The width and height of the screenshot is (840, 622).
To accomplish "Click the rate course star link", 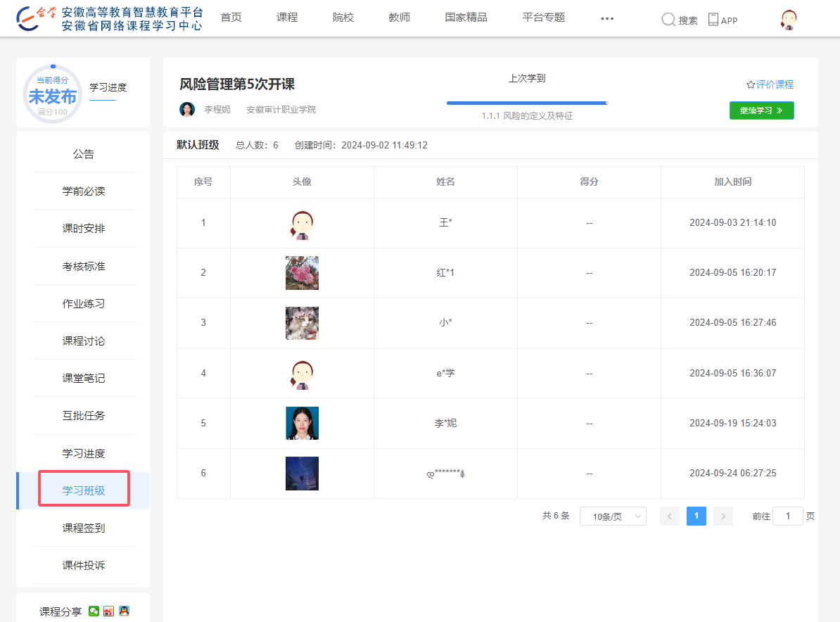I will (770, 84).
